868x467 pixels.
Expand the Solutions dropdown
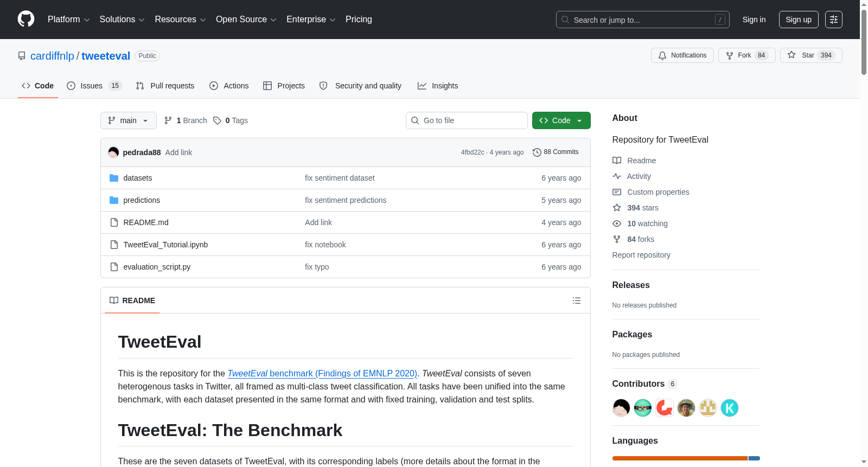122,20
